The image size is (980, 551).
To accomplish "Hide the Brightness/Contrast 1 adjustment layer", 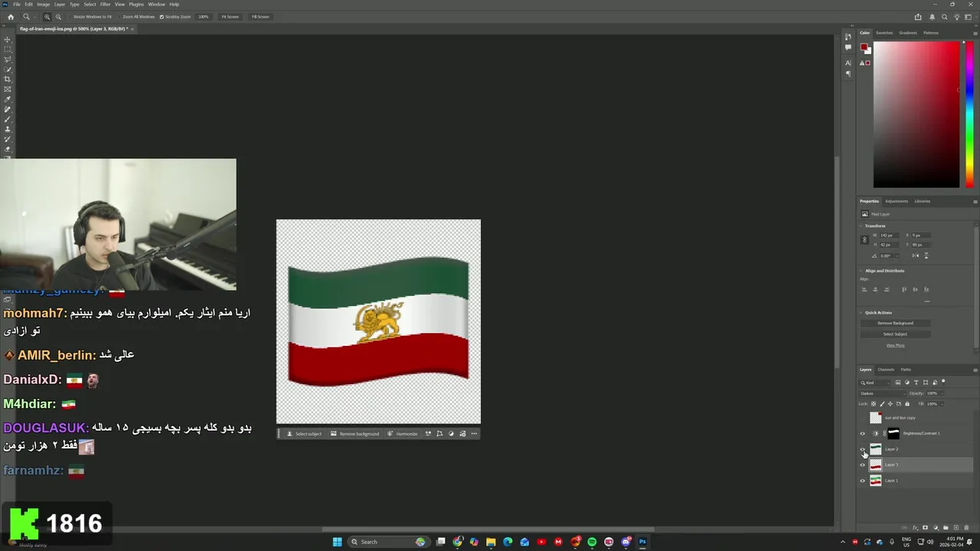I will tap(862, 433).
